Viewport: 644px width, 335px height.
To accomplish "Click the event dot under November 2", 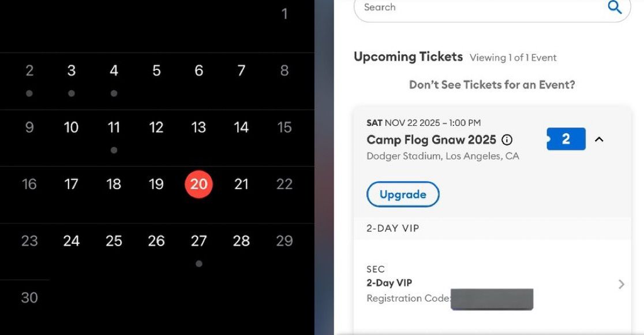I will click(29, 92).
